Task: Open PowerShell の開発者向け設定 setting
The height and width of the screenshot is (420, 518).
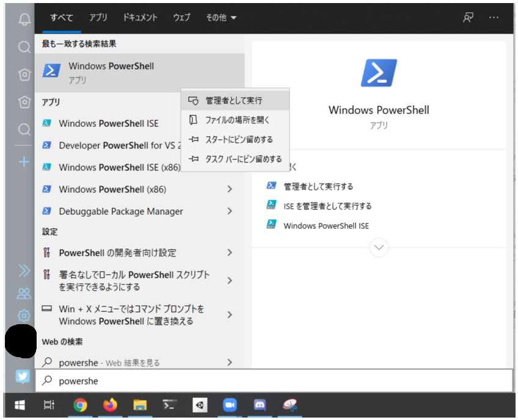Action: click(x=118, y=253)
